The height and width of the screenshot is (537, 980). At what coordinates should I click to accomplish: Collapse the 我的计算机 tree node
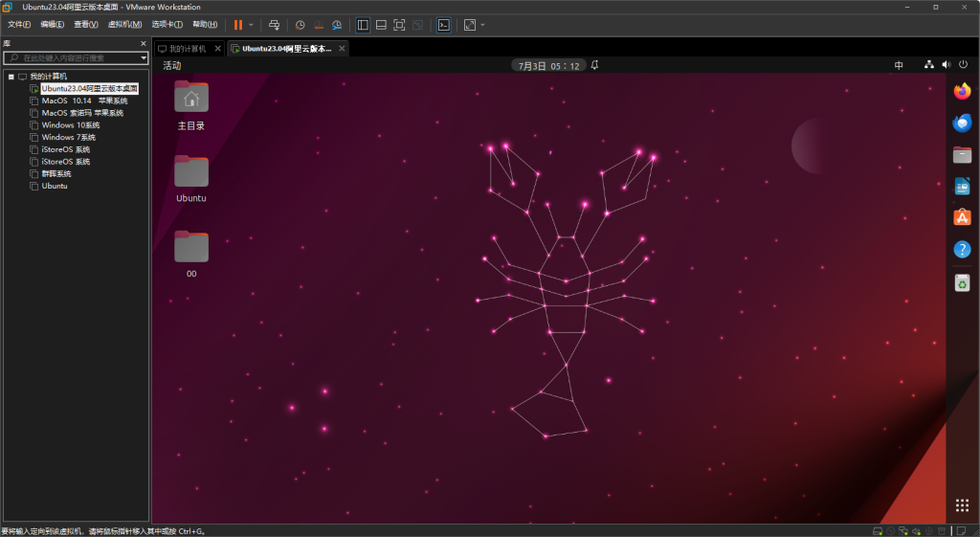[11, 77]
